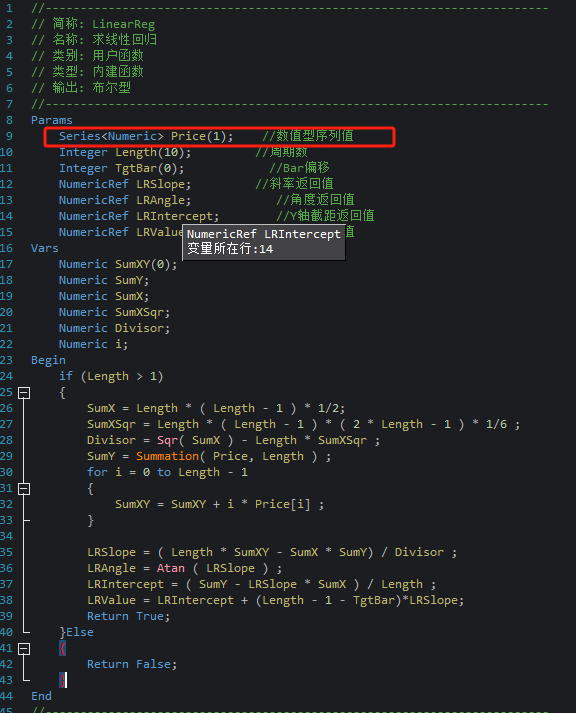Click 'Return True;' statement

(x=128, y=616)
